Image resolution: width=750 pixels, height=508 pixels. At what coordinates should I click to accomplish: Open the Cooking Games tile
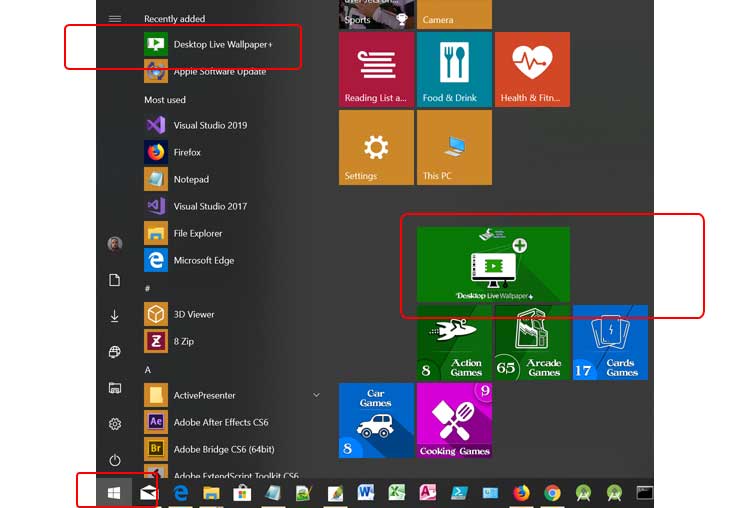(x=454, y=420)
